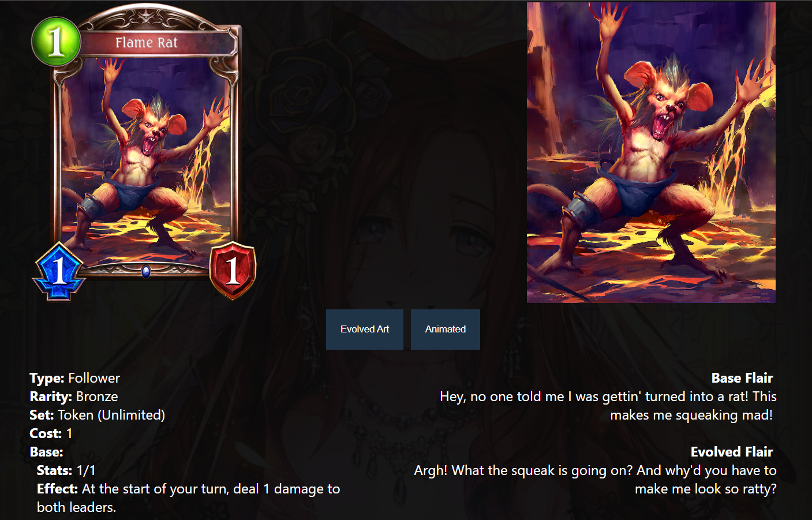Click the Stats: 1/1 line
The width and height of the screenshot is (812, 520).
(x=66, y=470)
